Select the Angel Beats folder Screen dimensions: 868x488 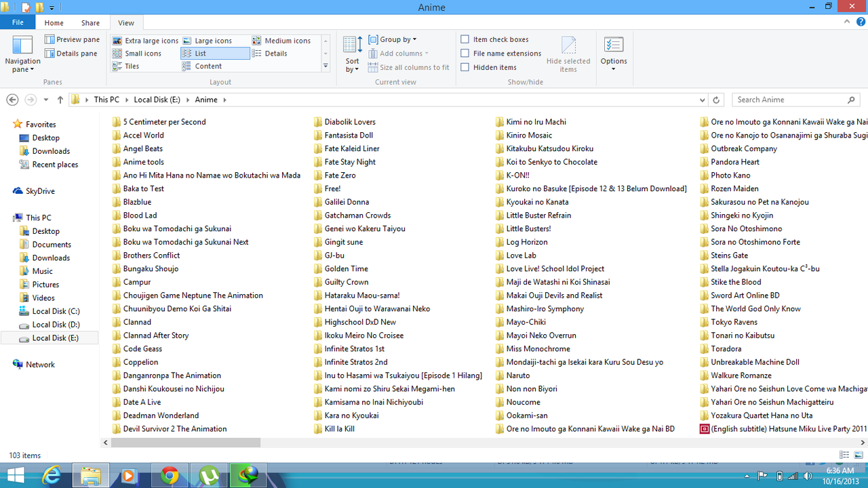pyautogui.click(x=138, y=148)
